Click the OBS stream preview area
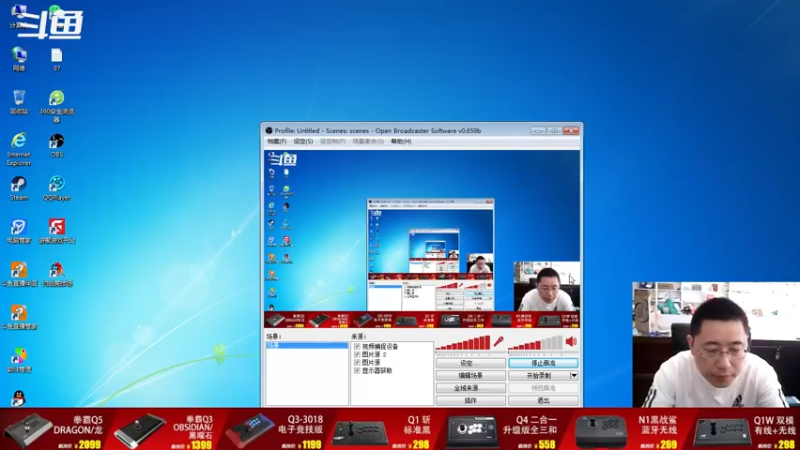 pos(422,239)
